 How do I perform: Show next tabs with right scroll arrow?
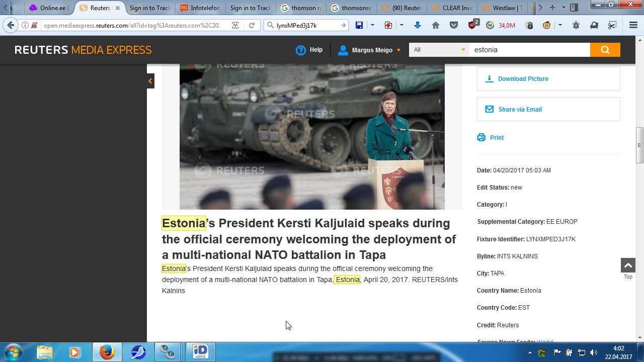pos(540,8)
